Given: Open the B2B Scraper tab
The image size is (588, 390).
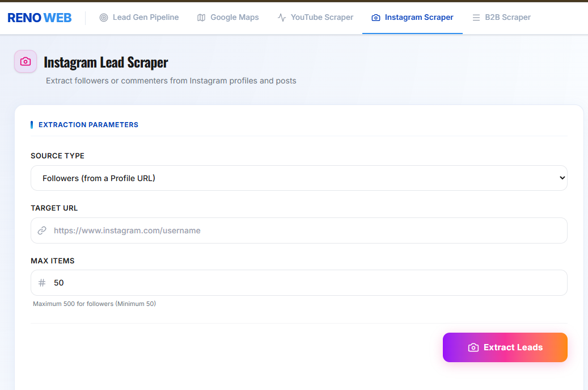Looking at the screenshot, I should 501,17.
